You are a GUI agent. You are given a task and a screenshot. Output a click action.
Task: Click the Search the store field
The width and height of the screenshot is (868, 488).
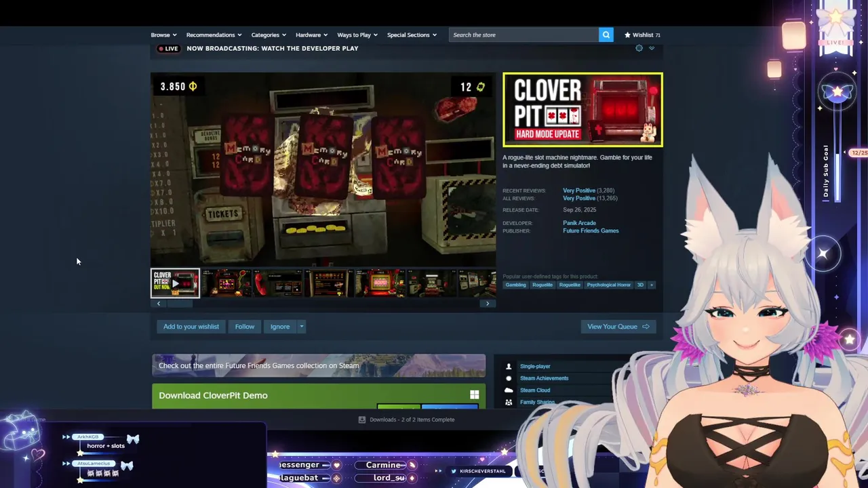524,35
